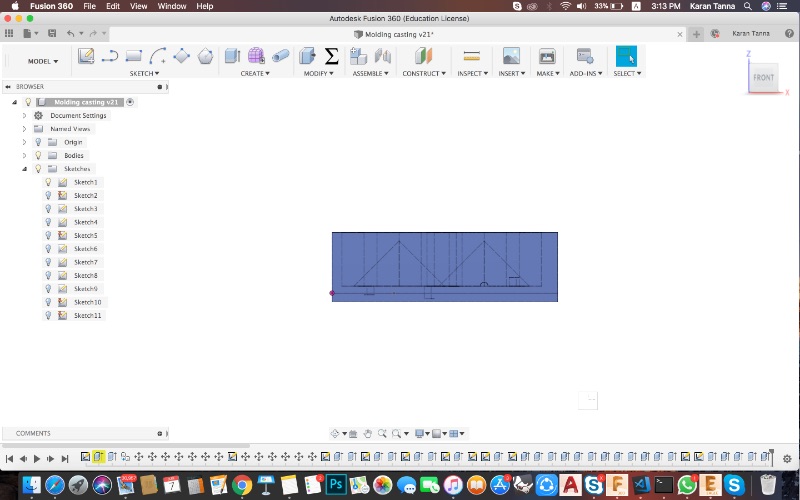Open the Help question mark icon
Viewport: 800px width, 500px height.
pyautogui.click(x=789, y=34)
